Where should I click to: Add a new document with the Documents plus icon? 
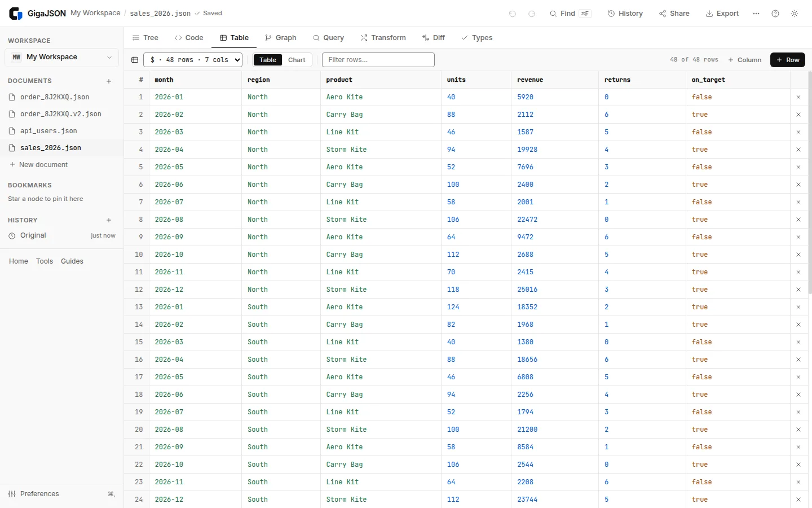pyautogui.click(x=109, y=81)
